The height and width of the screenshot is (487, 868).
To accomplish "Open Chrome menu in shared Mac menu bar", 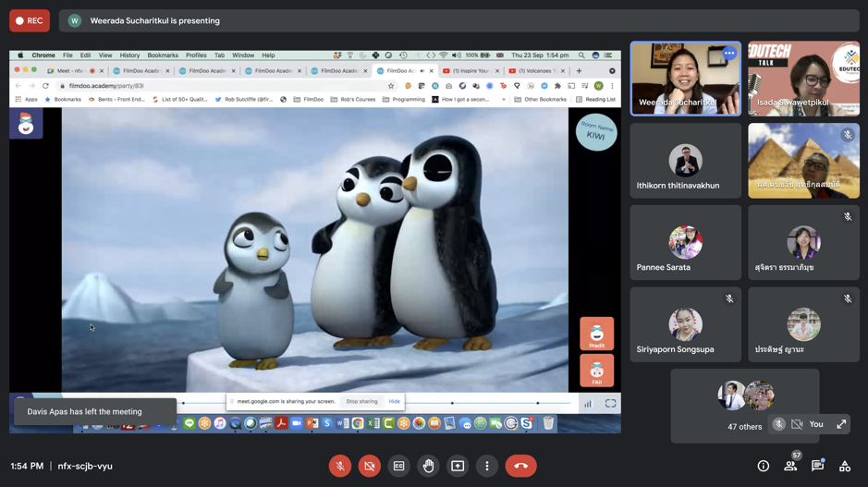I will click(43, 55).
